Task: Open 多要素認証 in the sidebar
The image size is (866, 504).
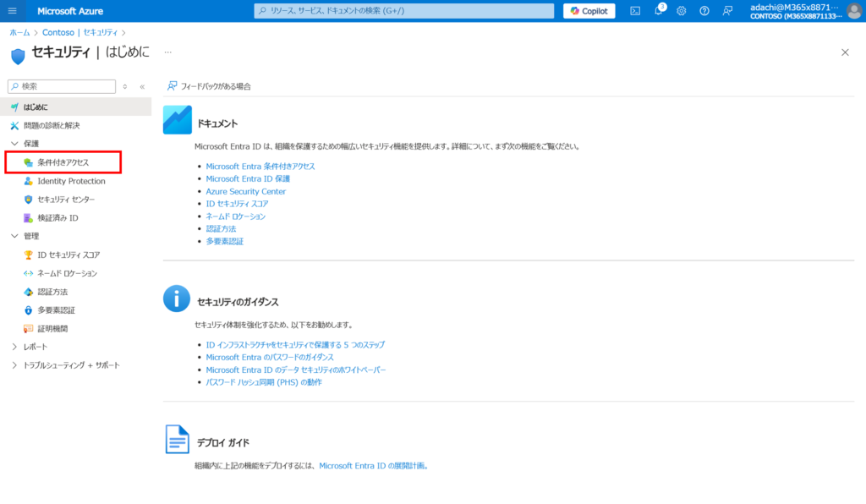Action: pyautogui.click(x=57, y=310)
